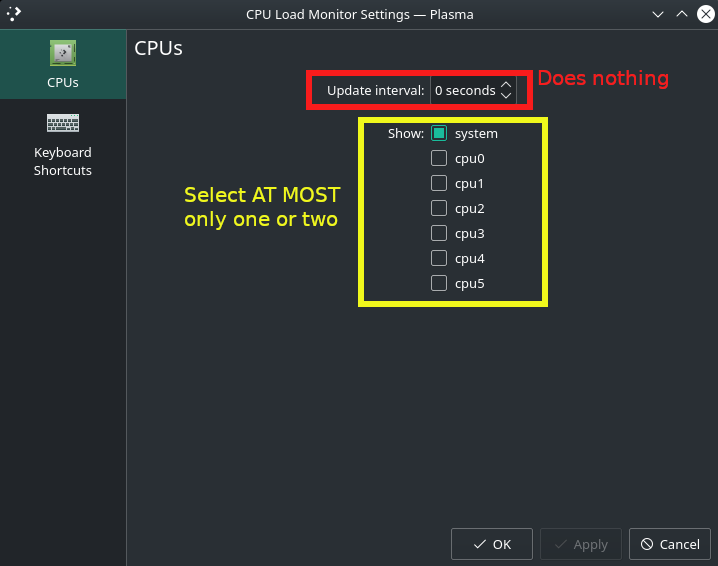The image size is (718, 566).
Task: Click the CPUs chip icon in sidebar
Action: [x=62, y=54]
